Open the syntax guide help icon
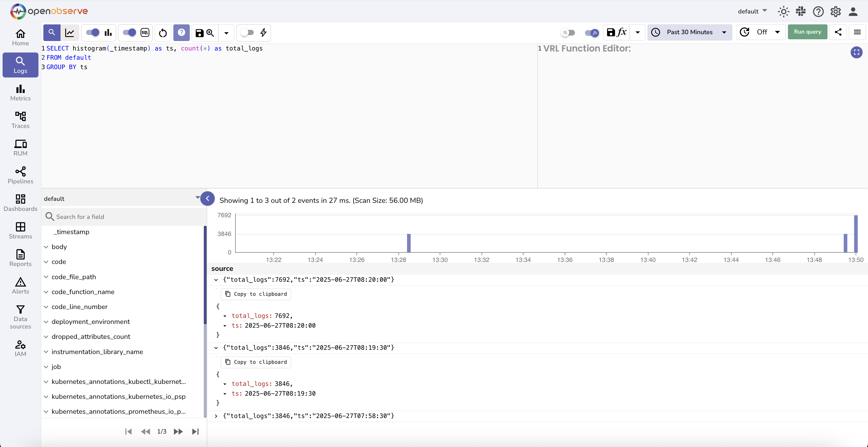The height and width of the screenshot is (447, 868). 181,33
